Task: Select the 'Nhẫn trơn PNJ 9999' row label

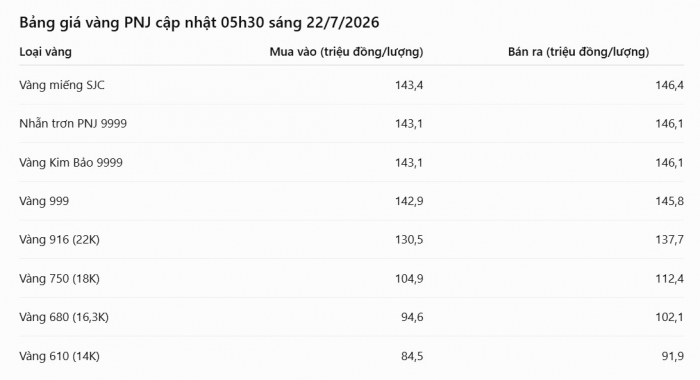Action: coord(73,123)
